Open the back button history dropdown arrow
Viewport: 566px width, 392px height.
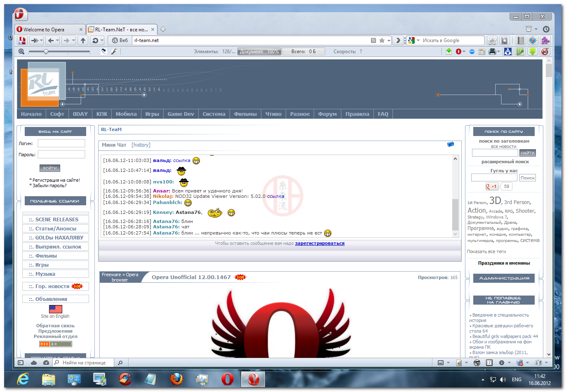tap(57, 40)
